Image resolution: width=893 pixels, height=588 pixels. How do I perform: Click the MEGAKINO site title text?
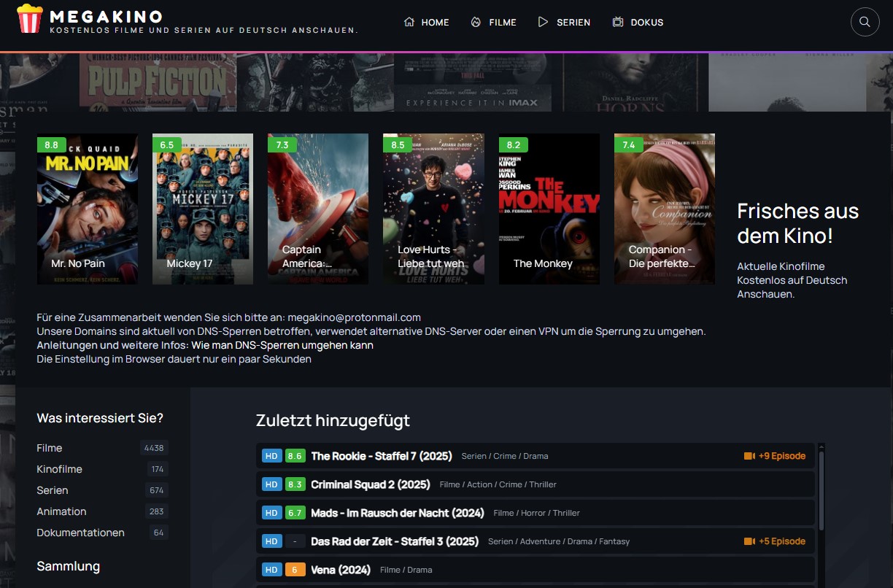click(x=106, y=16)
